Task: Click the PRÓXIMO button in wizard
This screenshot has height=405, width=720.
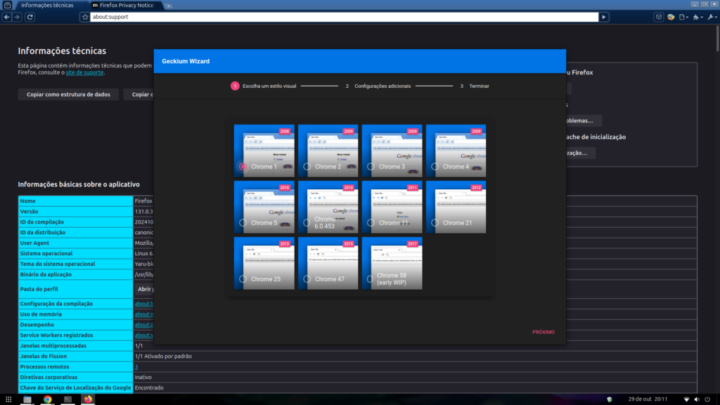Action: [x=543, y=332]
